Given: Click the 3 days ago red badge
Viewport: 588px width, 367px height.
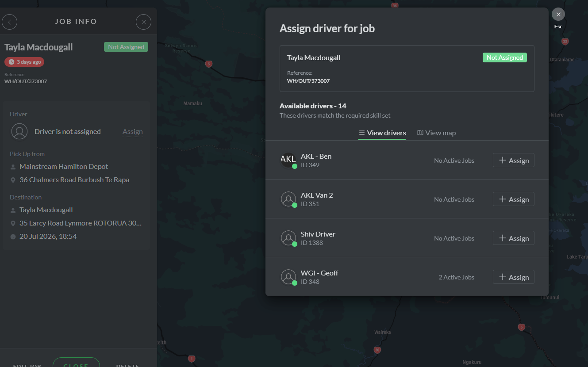Looking at the screenshot, I should [24, 62].
